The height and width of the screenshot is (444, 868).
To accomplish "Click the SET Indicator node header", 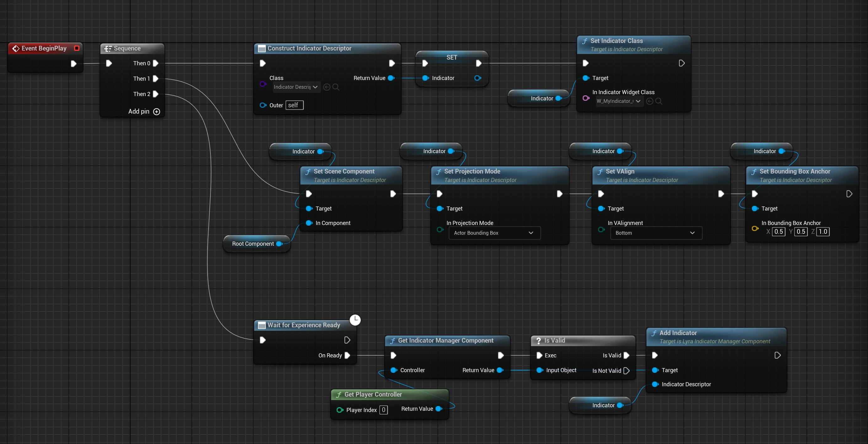I will [452, 57].
